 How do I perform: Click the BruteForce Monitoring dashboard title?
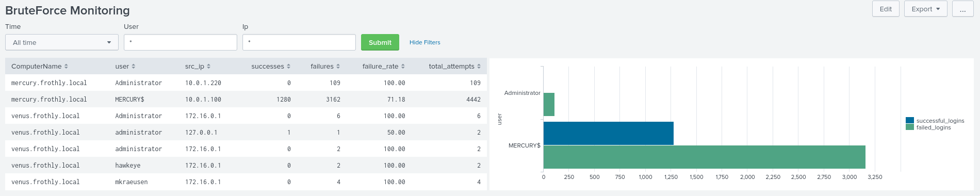tap(68, 10)
